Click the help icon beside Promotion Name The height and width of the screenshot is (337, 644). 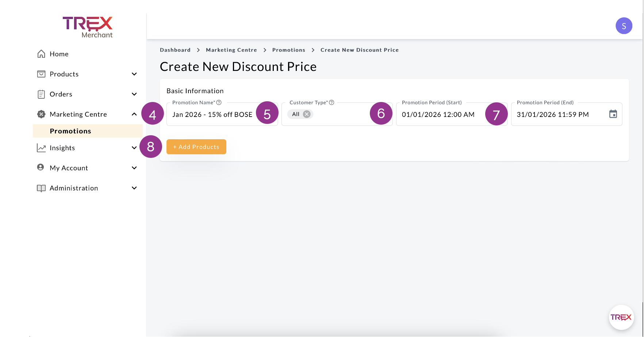click(219, 103)
